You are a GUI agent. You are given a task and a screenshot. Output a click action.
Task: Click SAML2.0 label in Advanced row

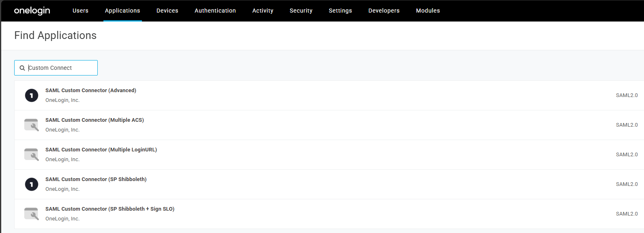pyautogui.click(x=627, y=95)
